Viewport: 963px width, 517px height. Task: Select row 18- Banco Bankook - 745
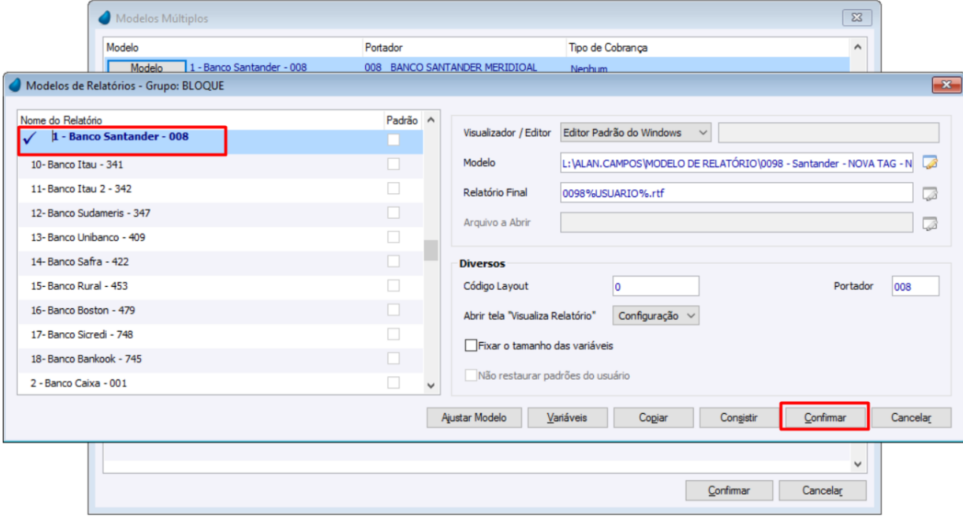(220, 359)
